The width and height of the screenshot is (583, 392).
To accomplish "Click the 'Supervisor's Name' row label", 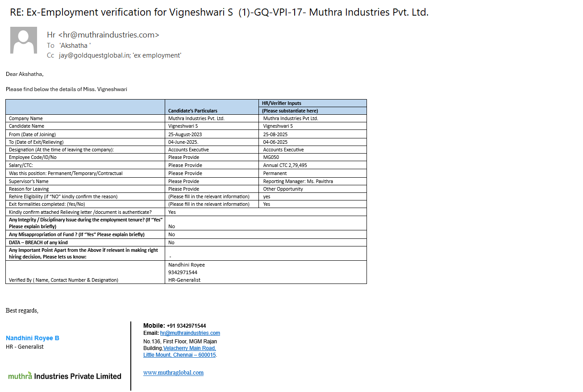I will click(29, 181).
